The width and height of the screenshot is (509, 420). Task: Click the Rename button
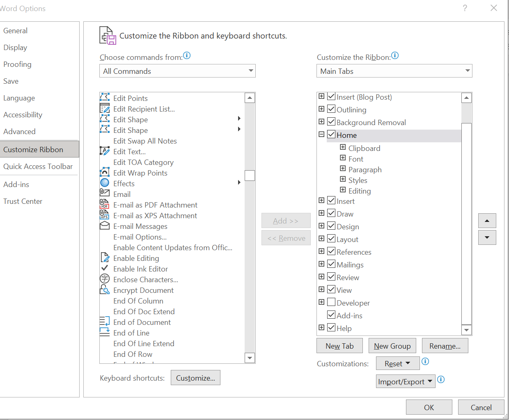point(445,346)
